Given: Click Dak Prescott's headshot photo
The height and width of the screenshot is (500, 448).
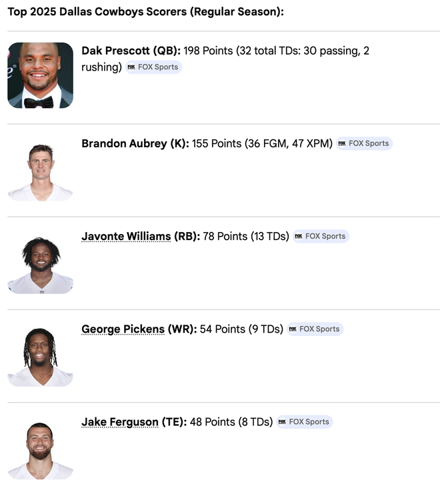Looking at the screenshot, I should [x=40, y=75].
